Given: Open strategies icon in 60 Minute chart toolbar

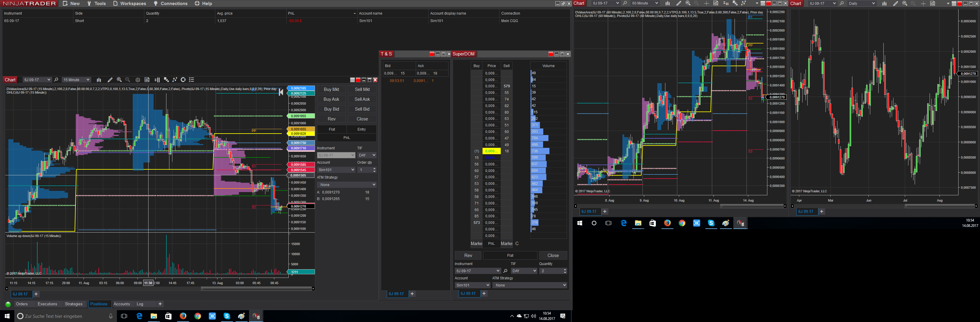Looking at the screenshot, I should (x=744, y=3).
